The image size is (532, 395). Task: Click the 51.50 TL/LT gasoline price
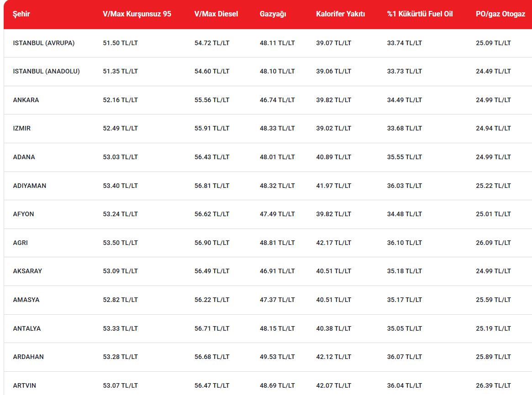click(x=121, y=43)
